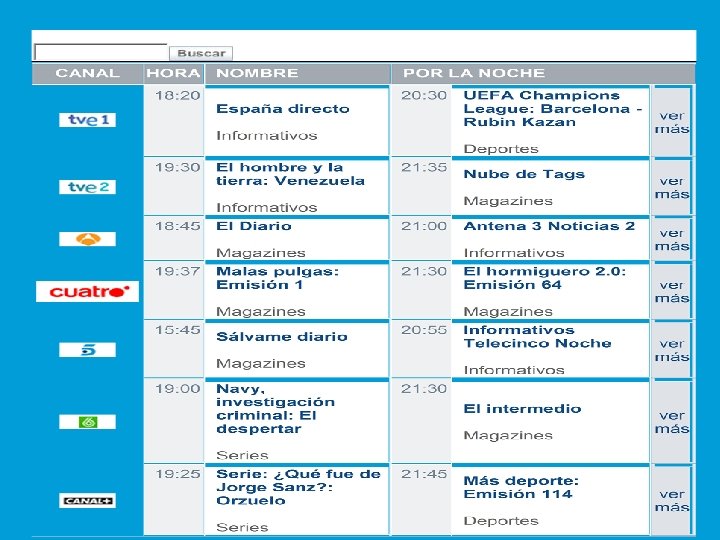Open El hormiguero 2.0: Emisión 64
This screenshot has height=540, width=720.
545,278
